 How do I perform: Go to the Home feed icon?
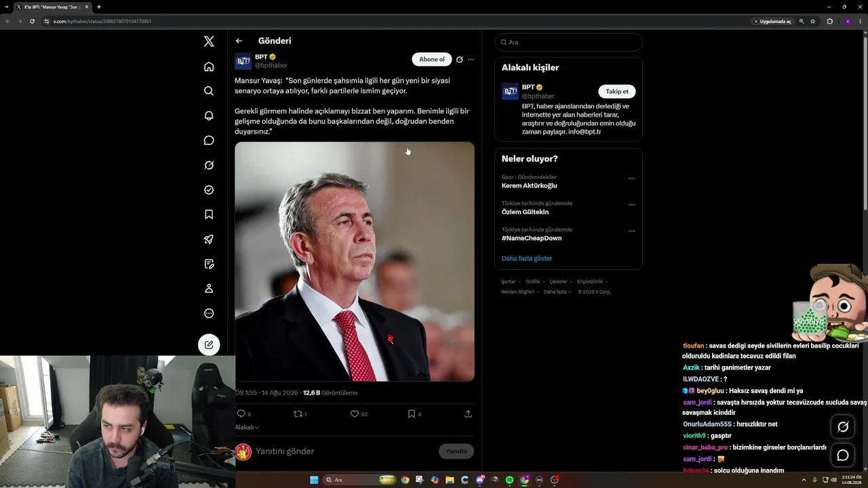coord(209,66)
